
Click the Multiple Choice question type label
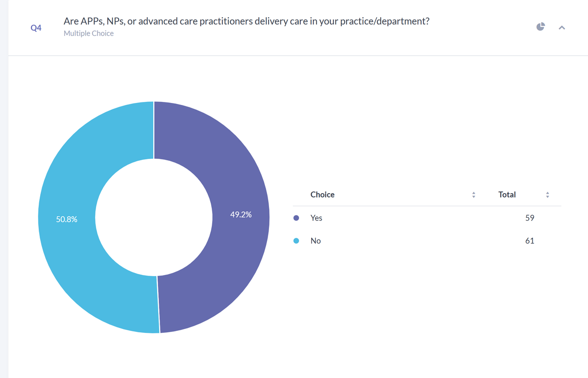coord(89,33)
